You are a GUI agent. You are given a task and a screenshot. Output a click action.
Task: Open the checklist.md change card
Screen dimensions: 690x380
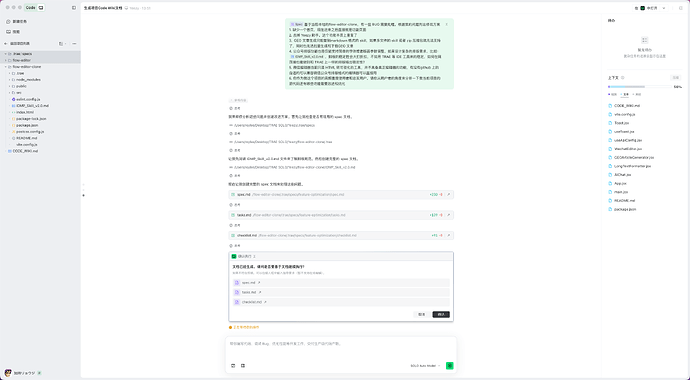[341, 235]
